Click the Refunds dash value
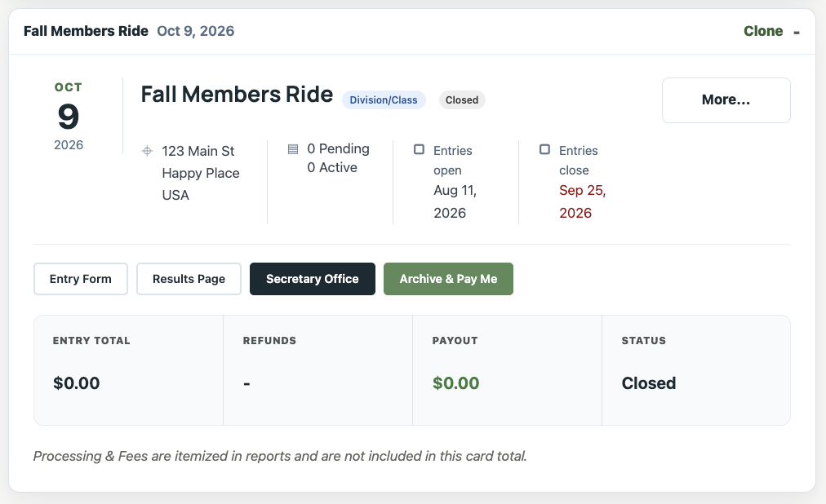The height and width of the screenshot is (504, 826). (x=246, y=384)
